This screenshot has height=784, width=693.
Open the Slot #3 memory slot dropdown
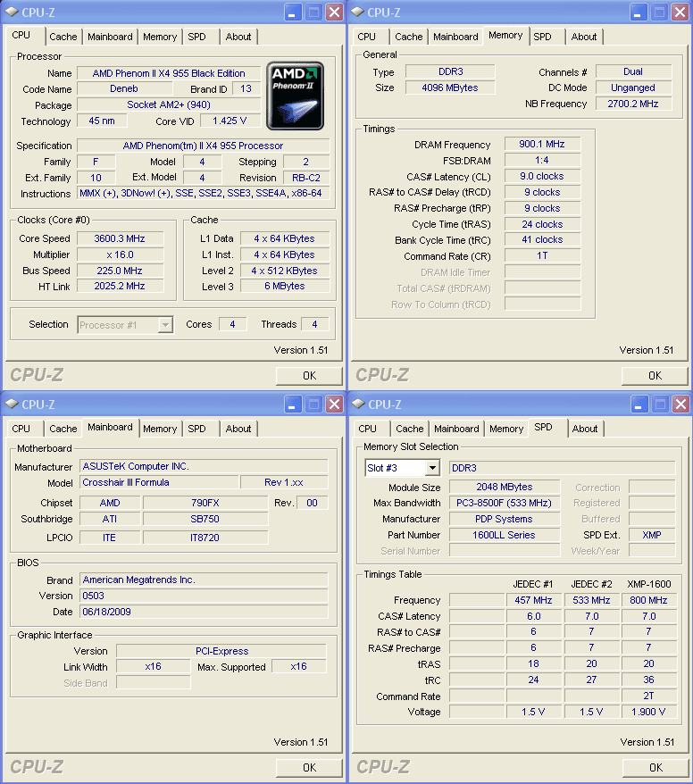432,468
